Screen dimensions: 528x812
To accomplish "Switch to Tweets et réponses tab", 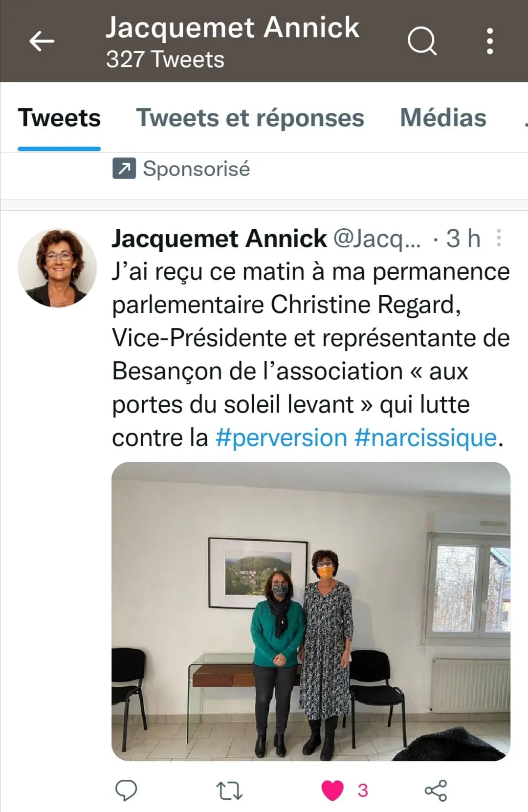I will tap(250, 118).
